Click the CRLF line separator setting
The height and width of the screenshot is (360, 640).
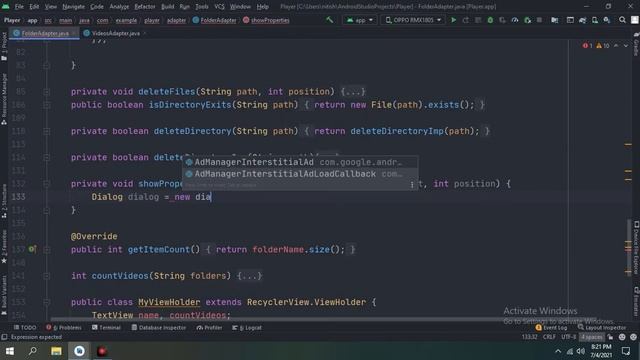pos(549,337)
